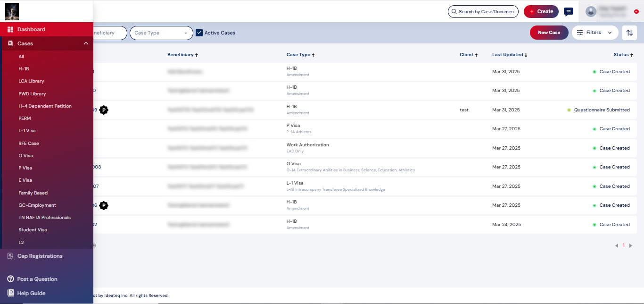Click the Mar 24, 2025 date
This screenshot has height=304, width=644.
pyautogui.click(x=506, y=225)
